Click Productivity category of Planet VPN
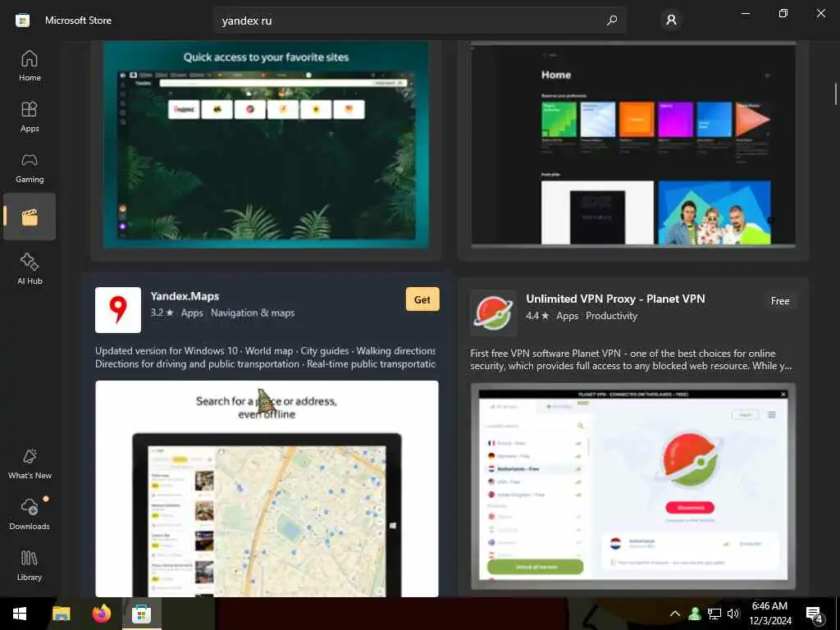This screenshot has height=630, width=840. (x=611, y=316)
